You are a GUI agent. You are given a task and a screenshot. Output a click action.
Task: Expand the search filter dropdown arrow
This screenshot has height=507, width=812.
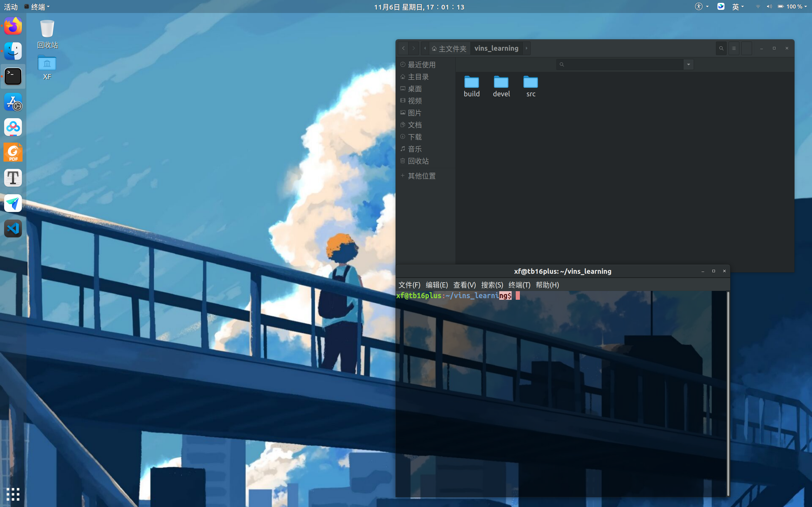pos(689,64)
